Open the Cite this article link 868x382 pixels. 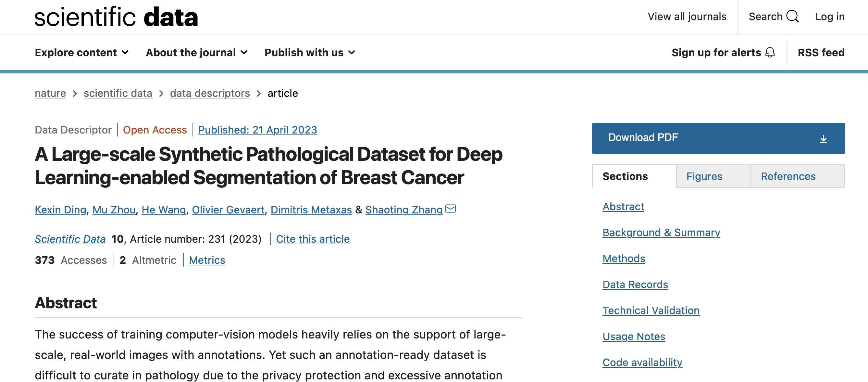pos(313,239)
